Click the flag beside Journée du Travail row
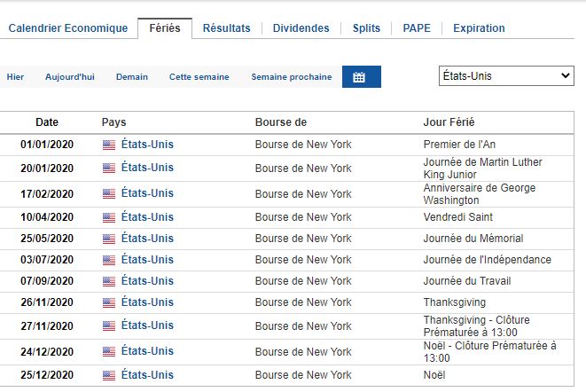This screenshot has width=586, height=392. [x=109, y=281]
